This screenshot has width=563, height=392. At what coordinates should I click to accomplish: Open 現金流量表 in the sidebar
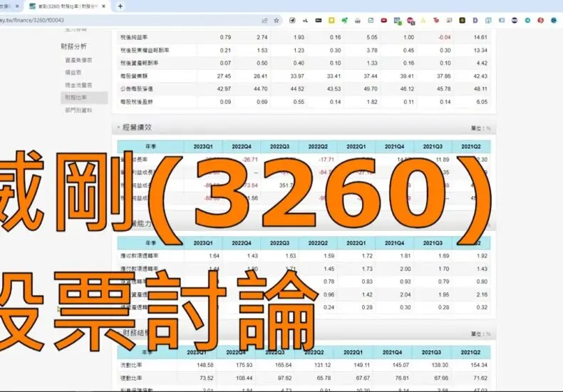tap(78, 85)
